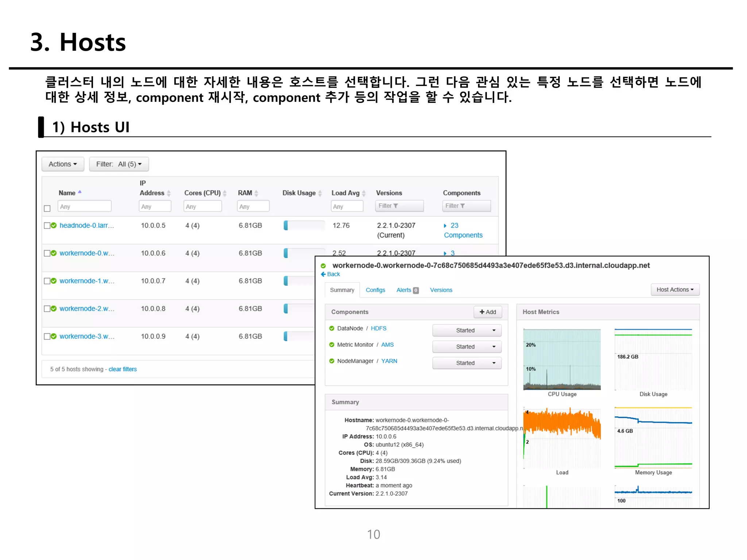The height and width of the screenshot is (560, 747).
Task: Open the Versions tab
Action: point(441,290)
